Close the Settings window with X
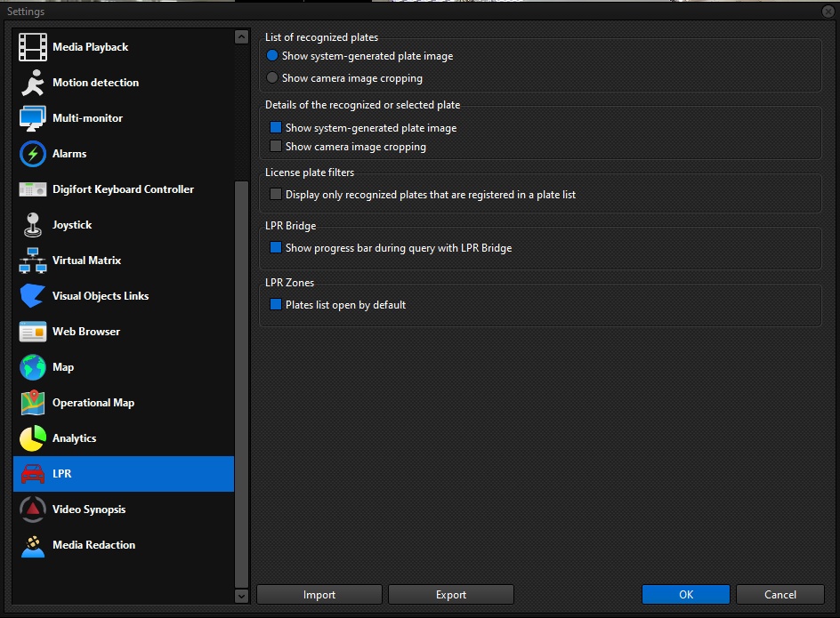The width and height of the screenshot is (840, 618). coord(828,12)
